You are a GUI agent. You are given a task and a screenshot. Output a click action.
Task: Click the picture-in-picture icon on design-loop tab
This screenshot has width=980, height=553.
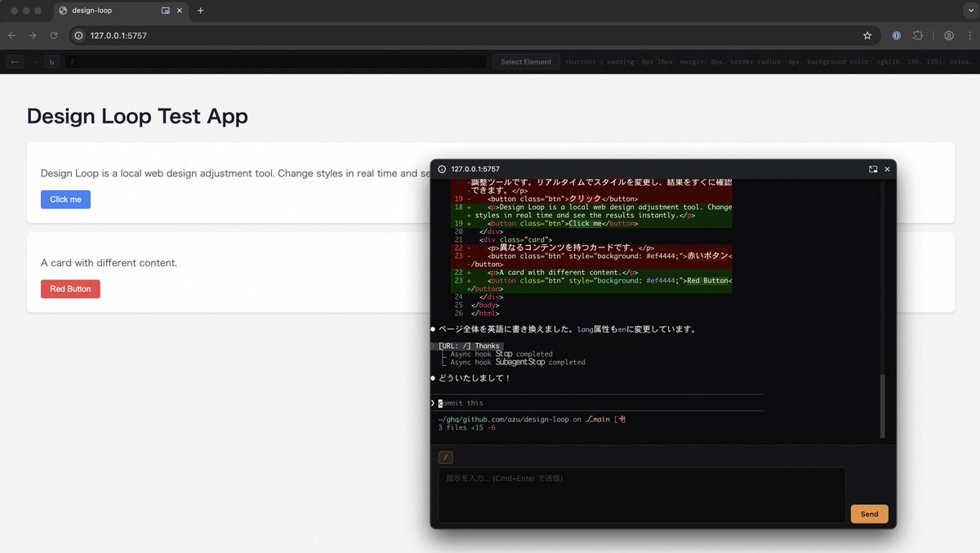(x=166, y=11)
